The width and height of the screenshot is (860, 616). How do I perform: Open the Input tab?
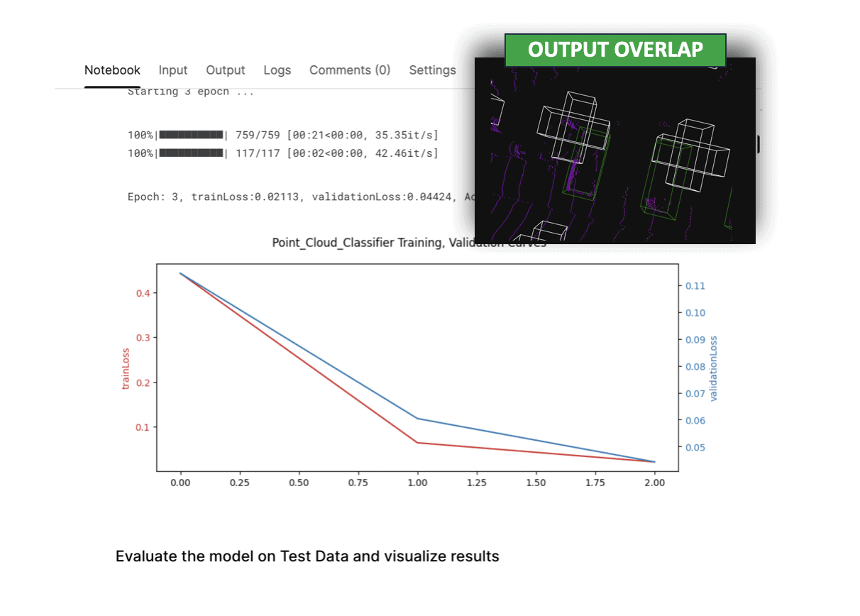pos(173,70)
